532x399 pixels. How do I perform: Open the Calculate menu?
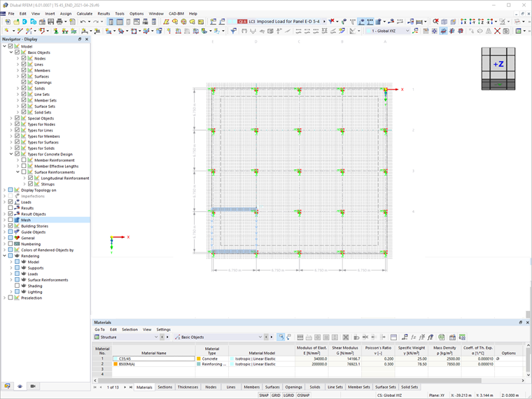pos(85,13)
